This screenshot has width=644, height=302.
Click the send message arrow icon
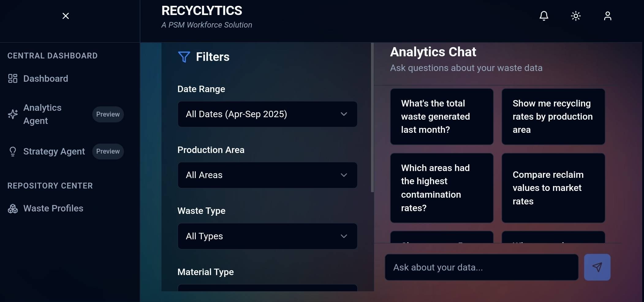tap(597, 267)
